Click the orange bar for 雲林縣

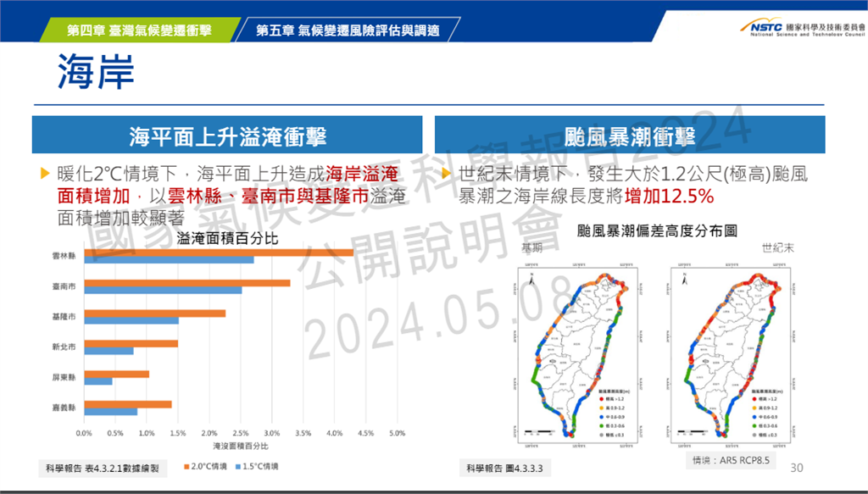coord(219,253)
